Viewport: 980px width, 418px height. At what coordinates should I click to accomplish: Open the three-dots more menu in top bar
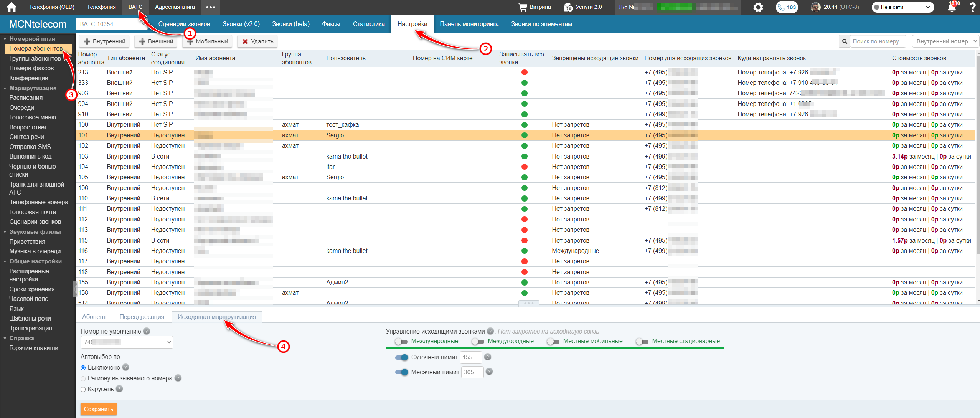(210, 7)
